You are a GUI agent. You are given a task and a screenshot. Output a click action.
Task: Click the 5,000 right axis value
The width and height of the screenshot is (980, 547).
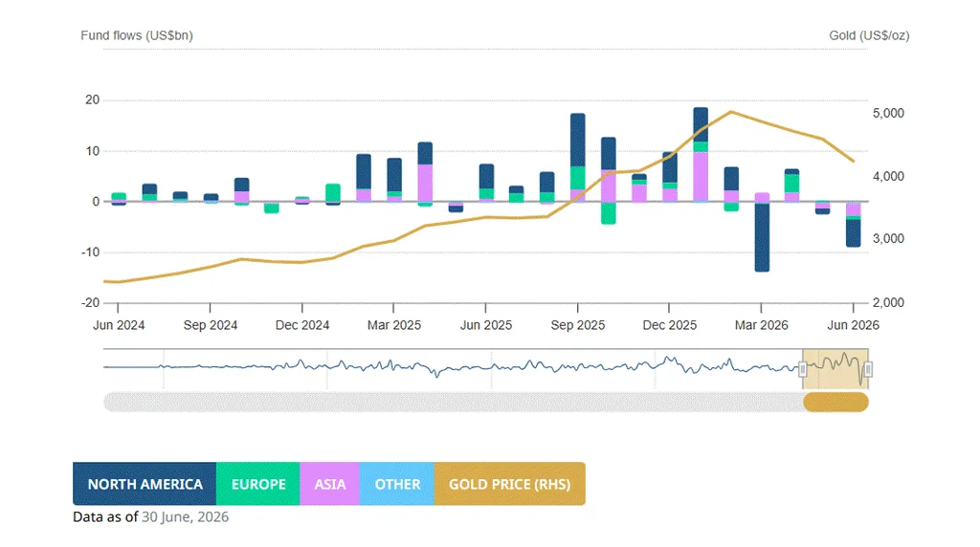(888, 113)
